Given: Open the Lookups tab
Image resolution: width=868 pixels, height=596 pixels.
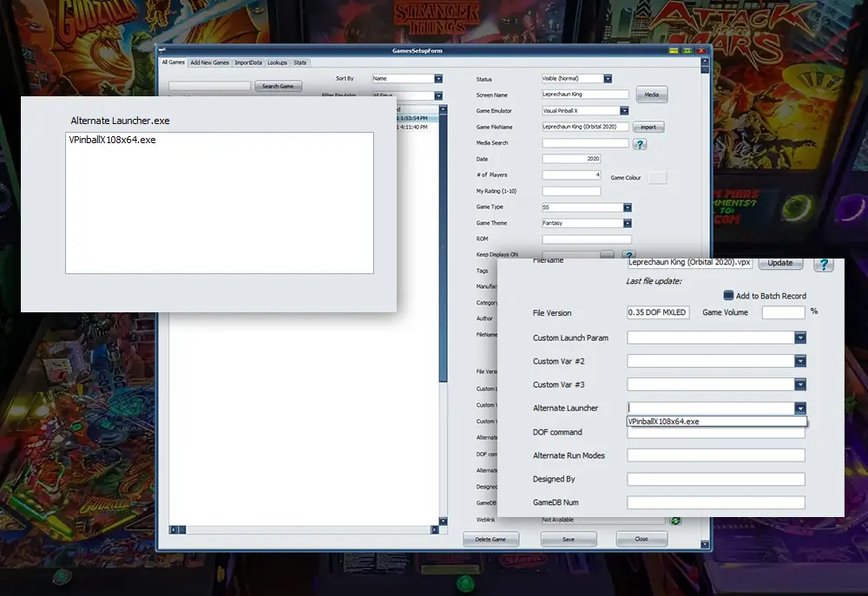Looking at the screenshot, I should point(278,62).
